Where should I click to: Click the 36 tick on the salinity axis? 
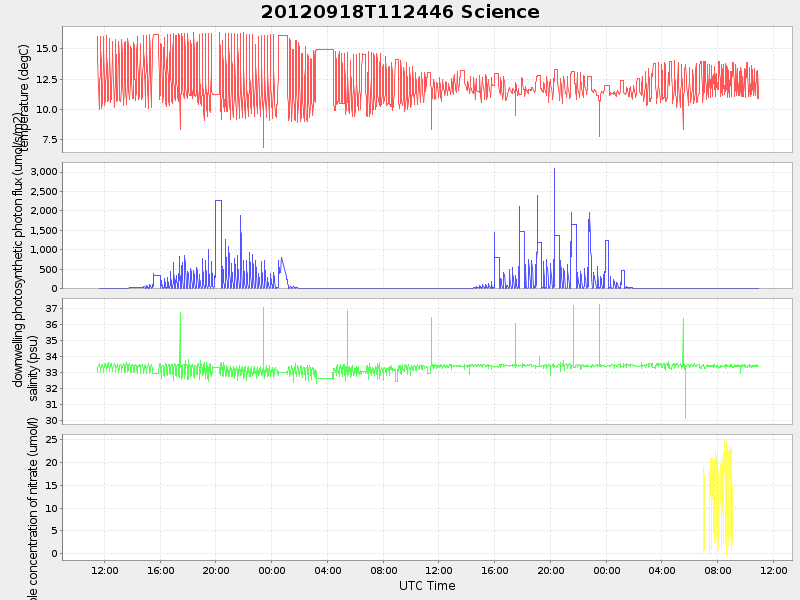click(x=53, y=324)
